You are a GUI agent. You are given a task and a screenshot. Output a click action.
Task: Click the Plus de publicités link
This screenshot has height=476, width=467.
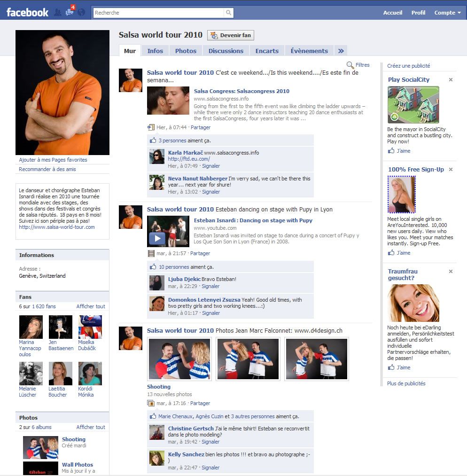tap(406, 383)
